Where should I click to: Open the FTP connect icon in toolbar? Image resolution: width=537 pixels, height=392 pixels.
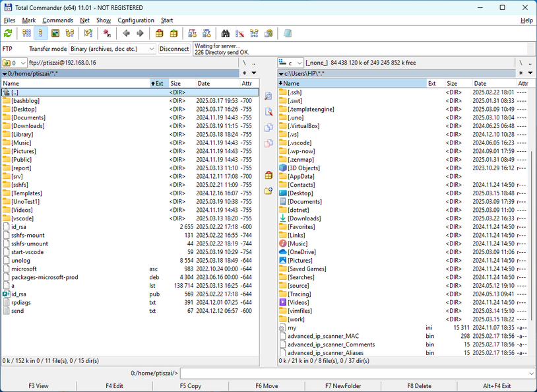pos(193,33)
